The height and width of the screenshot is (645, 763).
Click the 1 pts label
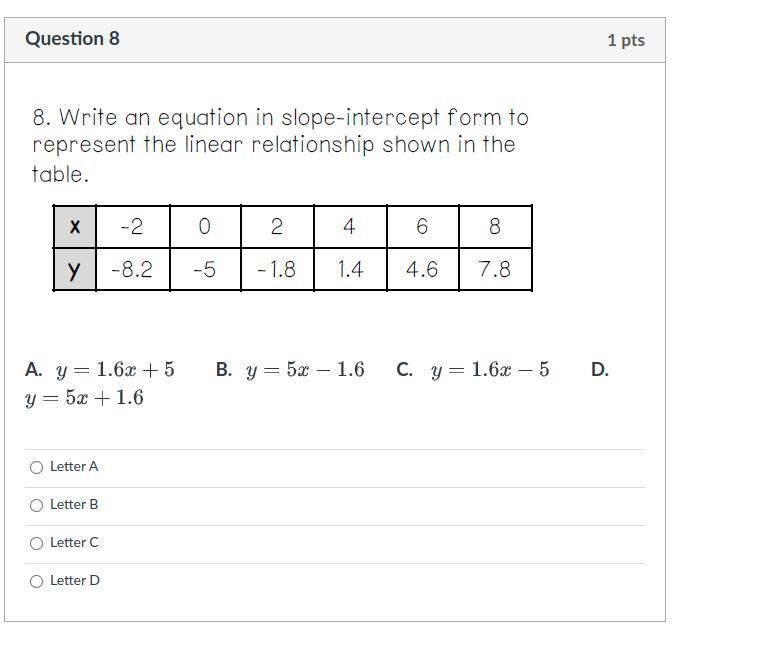pos(625,40)
